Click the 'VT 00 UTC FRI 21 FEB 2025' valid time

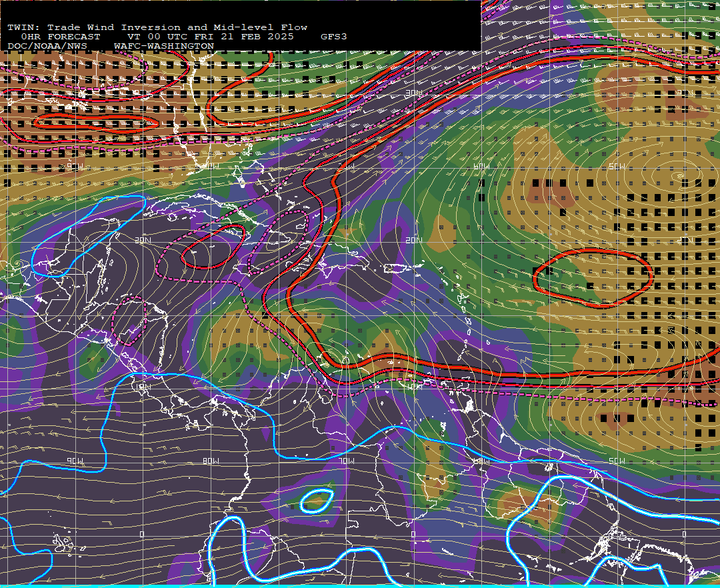pyautogui.click(x=211, y=37)
